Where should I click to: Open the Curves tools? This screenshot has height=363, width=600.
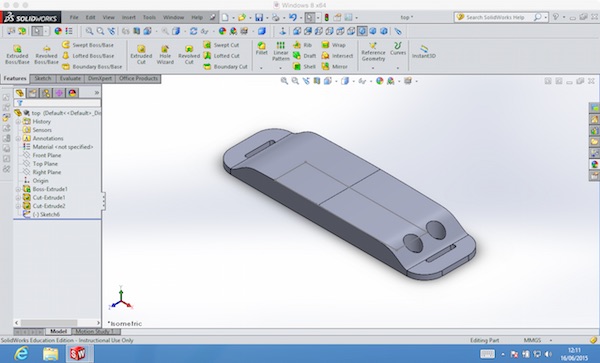[x=398, y=49]
